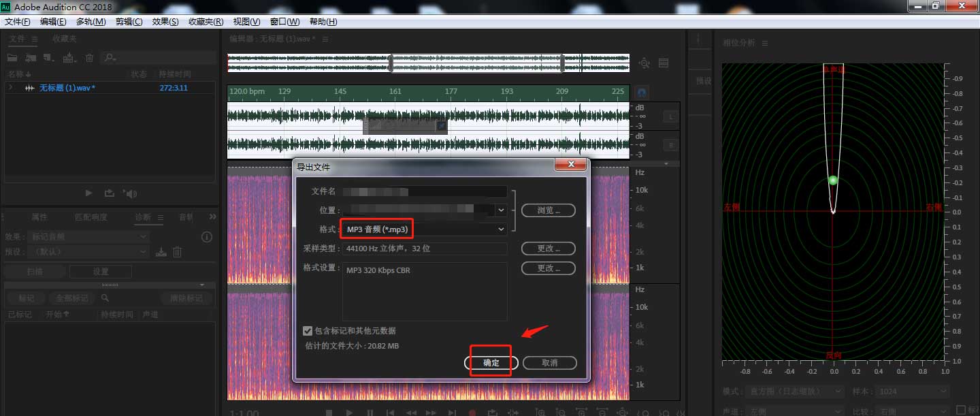Image resolution: width=980 pixels, height=416 pixels.
Task: Uncheck 包含标记和其他元数据 in the export dialog
Action: 308,330
